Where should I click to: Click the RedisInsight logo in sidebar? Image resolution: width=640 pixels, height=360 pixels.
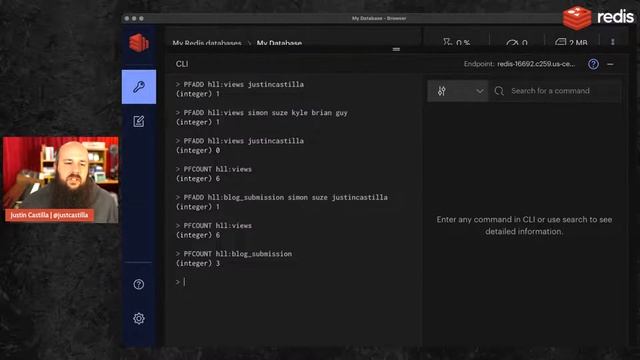(x=139, y=43)
